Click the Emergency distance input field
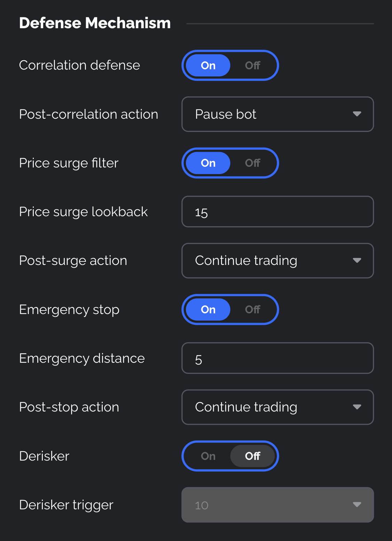Viewport: 392px width, 541px height. [x=277, y=358]
